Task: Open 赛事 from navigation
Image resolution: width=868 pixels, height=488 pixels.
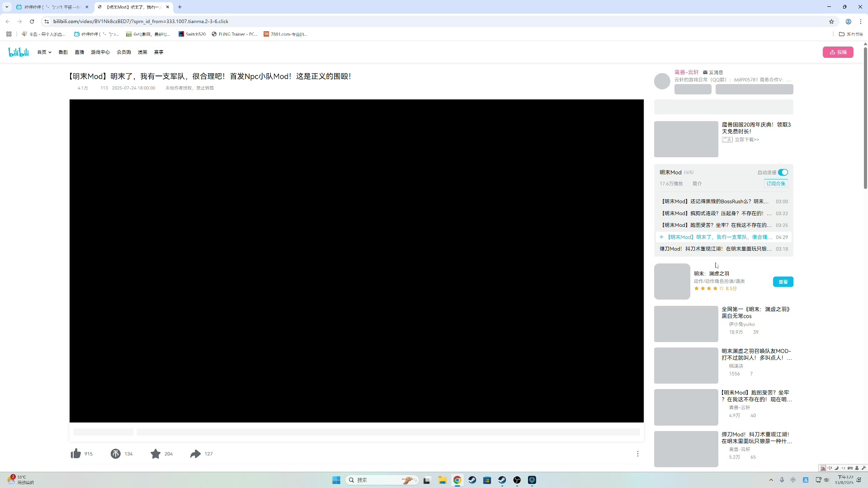Action: 159,52
